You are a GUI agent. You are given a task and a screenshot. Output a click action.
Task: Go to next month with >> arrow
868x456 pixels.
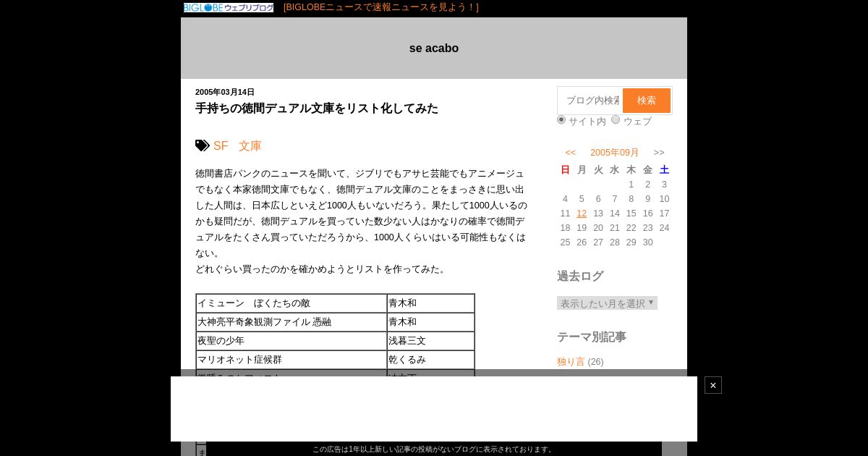pos(659,153)
